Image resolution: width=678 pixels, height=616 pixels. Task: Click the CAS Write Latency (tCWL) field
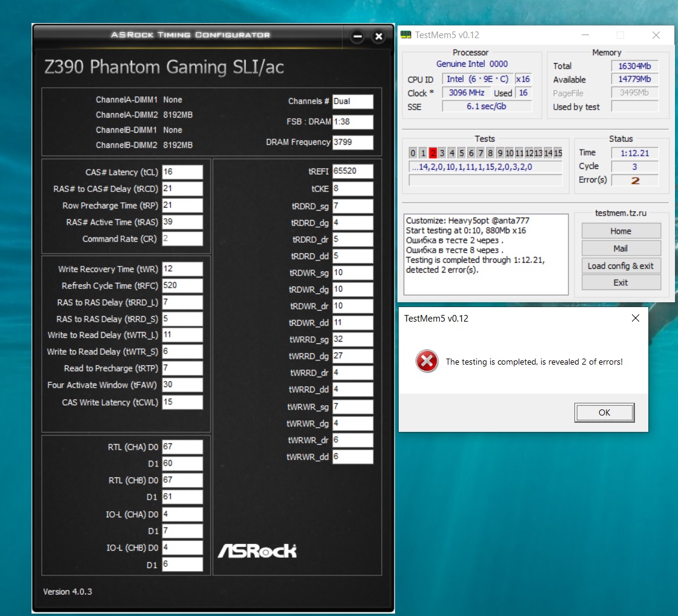point(182,402)
